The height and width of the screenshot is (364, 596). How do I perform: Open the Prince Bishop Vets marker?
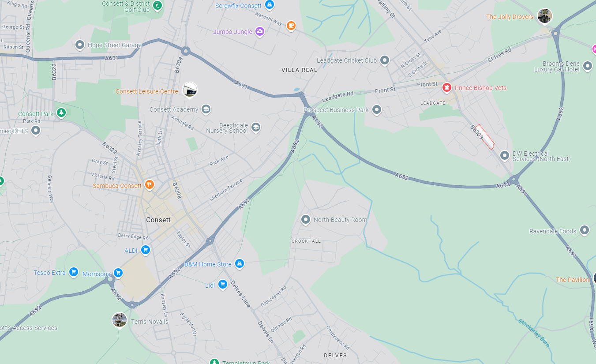pyautogui.click(x=447, y=87)
